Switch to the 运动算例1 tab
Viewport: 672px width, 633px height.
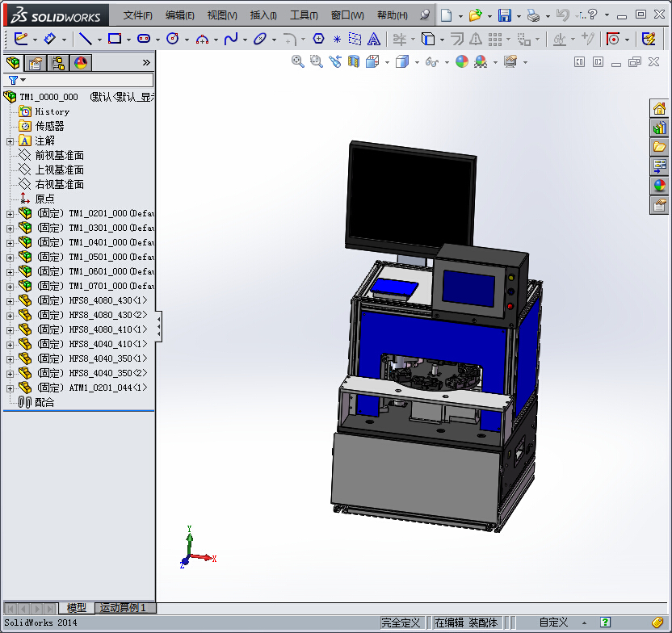(125, 608)
